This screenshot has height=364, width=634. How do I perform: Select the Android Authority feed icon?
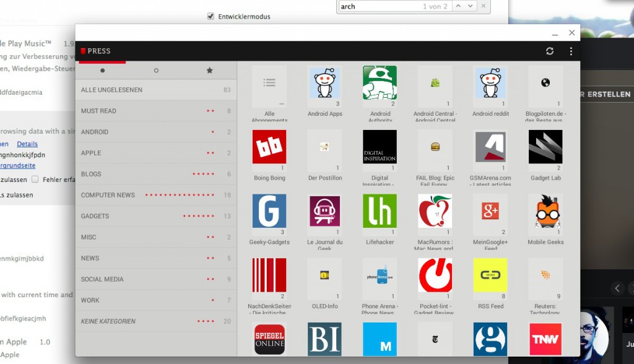click(380, 83)
